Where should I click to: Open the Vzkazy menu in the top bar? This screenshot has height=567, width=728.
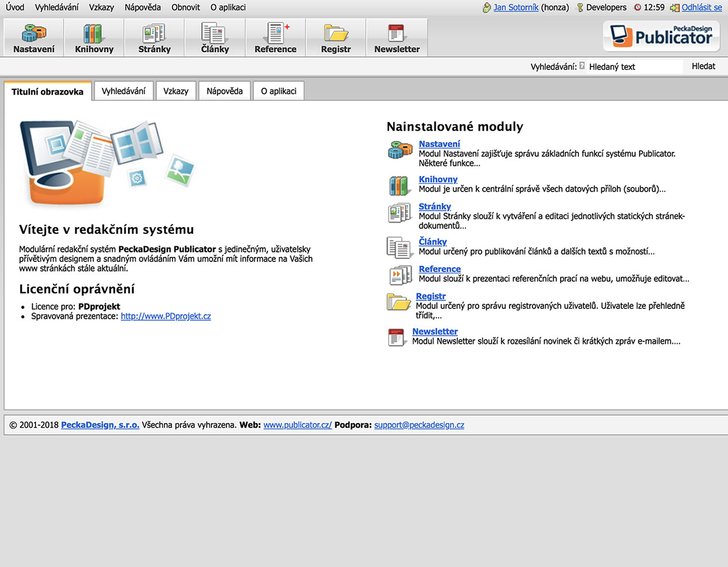(101, 7)
